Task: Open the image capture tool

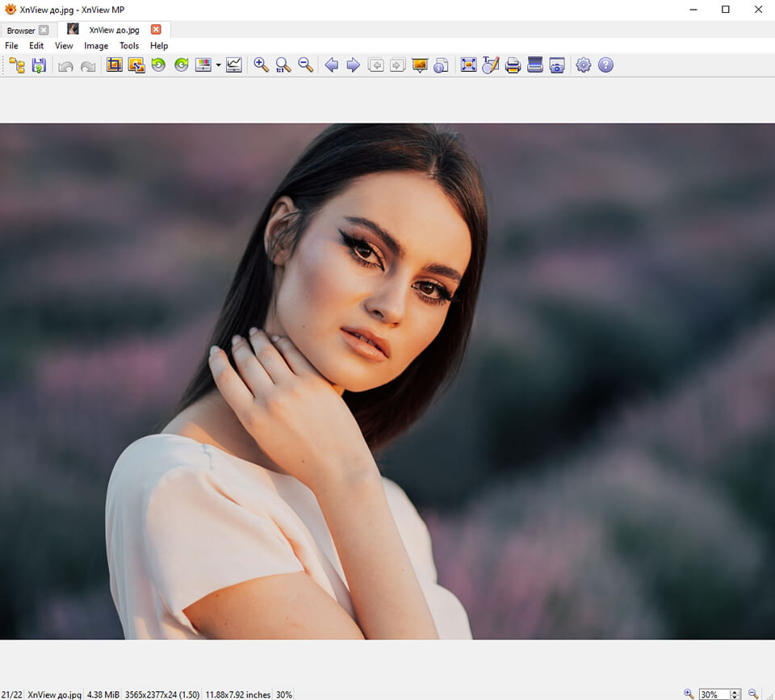Action: click(557, 65)
